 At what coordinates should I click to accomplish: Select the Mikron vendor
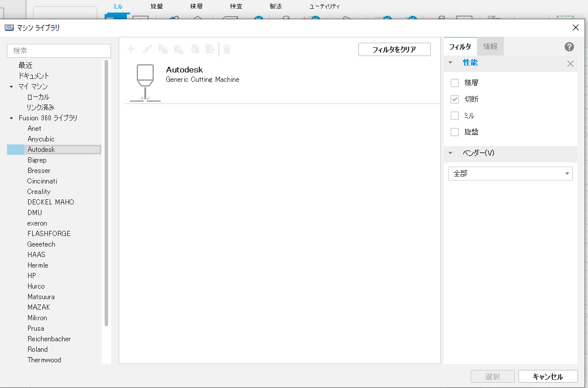[x=37, y=317]
